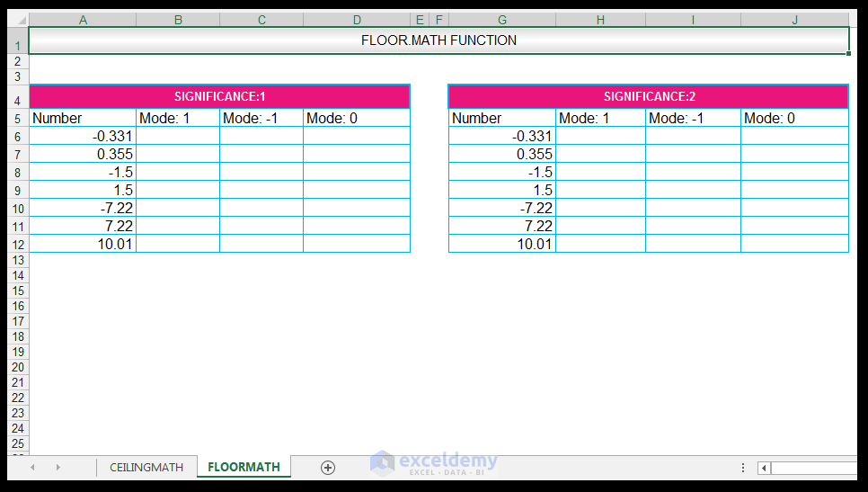Select the Mode: -1 header in column C
Image resolution: width=868 pixels, height=492 pixels.
pos(261,118)
